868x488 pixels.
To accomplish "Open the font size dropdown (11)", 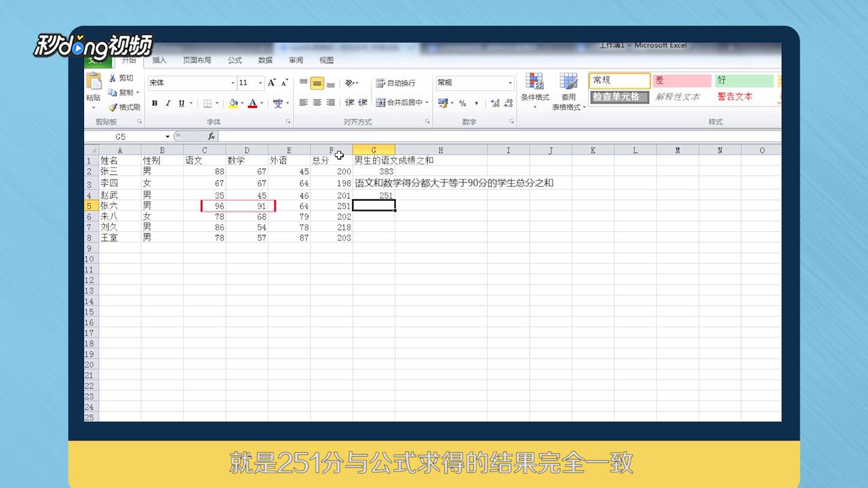I will click(261, 83).
